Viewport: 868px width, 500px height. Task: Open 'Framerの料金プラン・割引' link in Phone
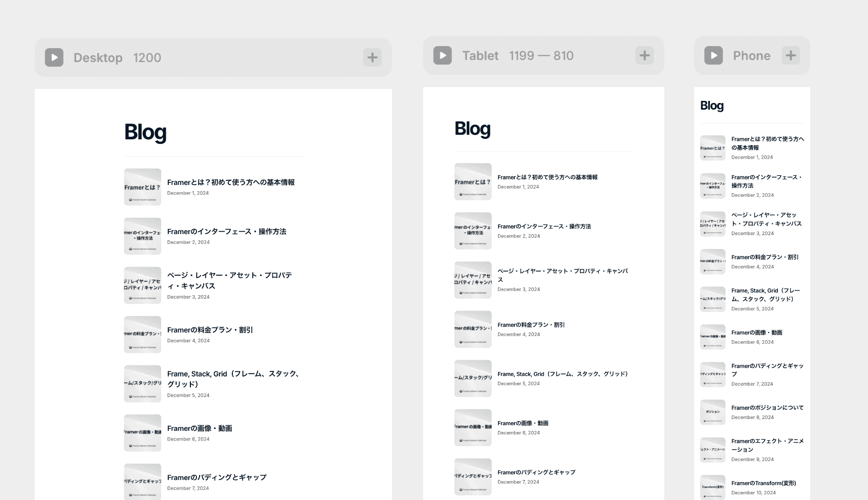point(765,257)
